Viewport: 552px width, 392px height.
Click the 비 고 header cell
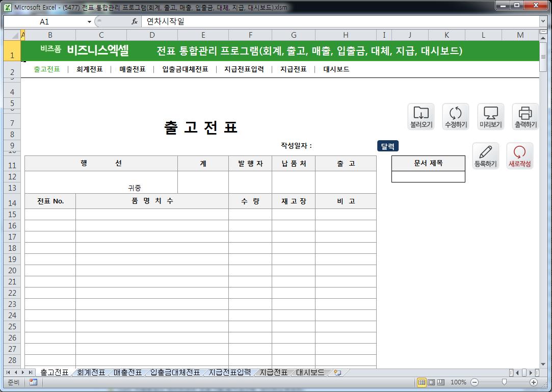[x=346, y=201]
